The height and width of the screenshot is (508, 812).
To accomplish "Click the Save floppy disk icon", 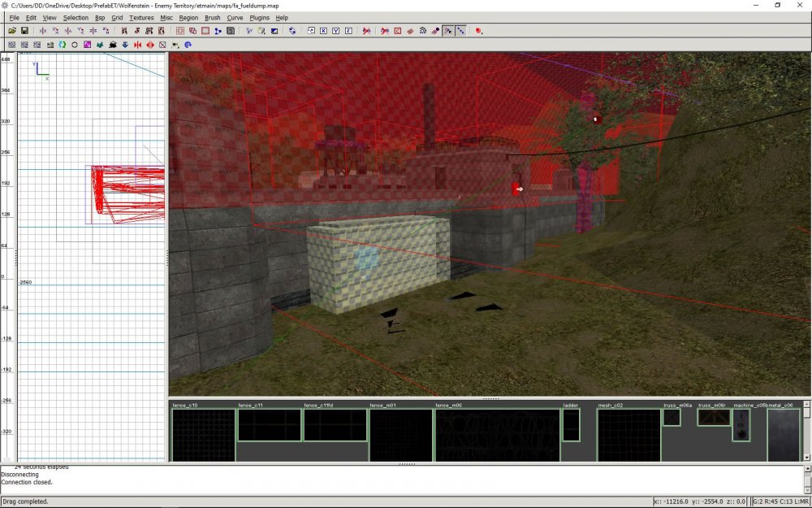I will (24, 31).
